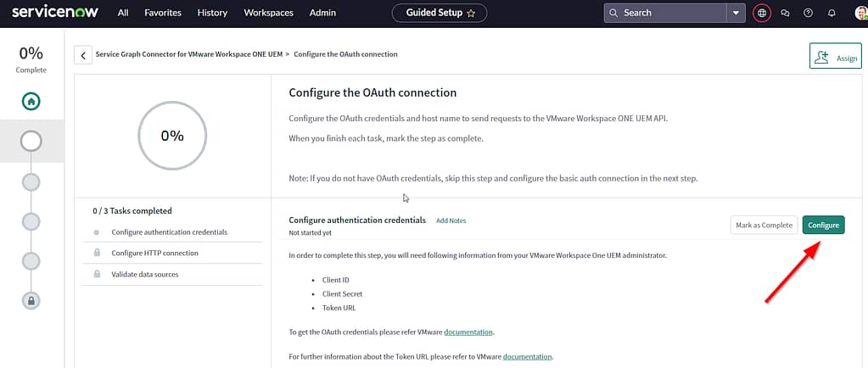Open the chat conversations icon
This screenshot has height=368, width=868.
pos(785,13)
